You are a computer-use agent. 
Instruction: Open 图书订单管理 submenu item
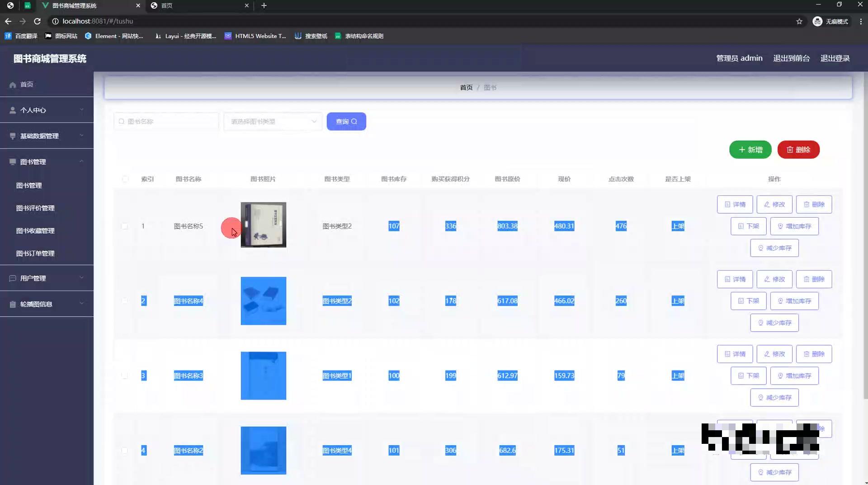point(35,253)
